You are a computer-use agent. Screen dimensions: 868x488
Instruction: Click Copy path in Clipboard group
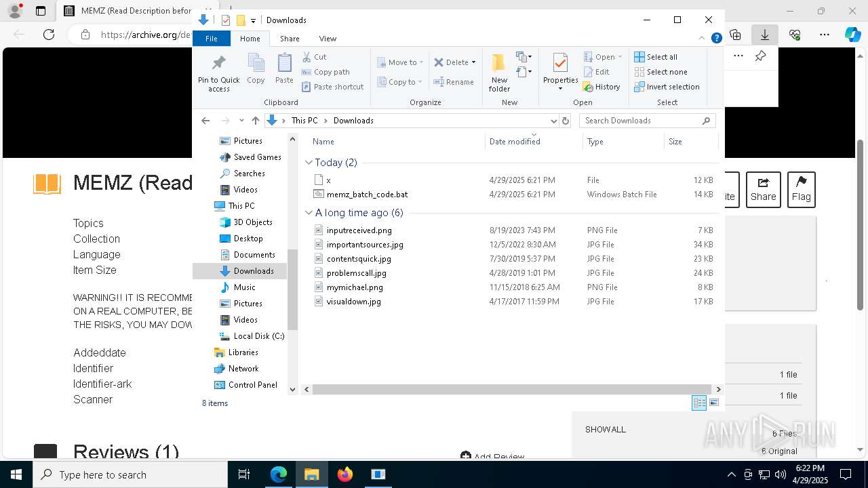pos(325,72)
